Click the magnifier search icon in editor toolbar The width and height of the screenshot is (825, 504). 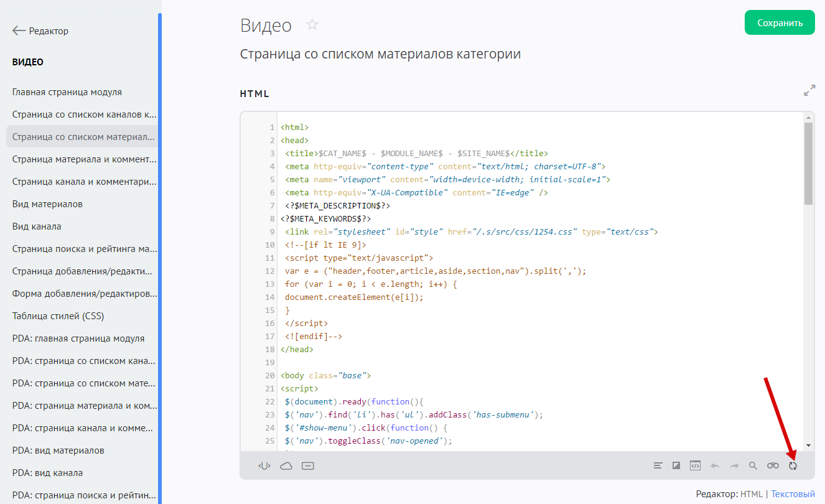[753, 465]
